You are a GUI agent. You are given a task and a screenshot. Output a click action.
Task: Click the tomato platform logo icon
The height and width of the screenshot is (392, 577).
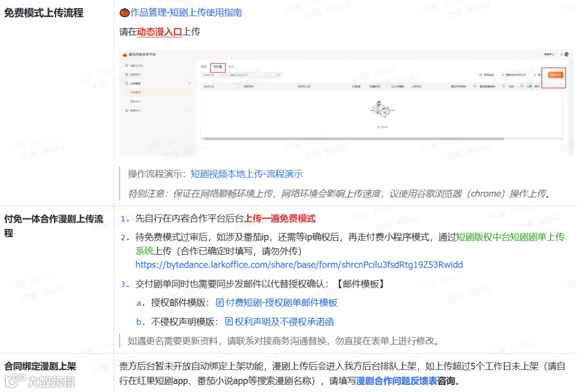click(125, 54)
